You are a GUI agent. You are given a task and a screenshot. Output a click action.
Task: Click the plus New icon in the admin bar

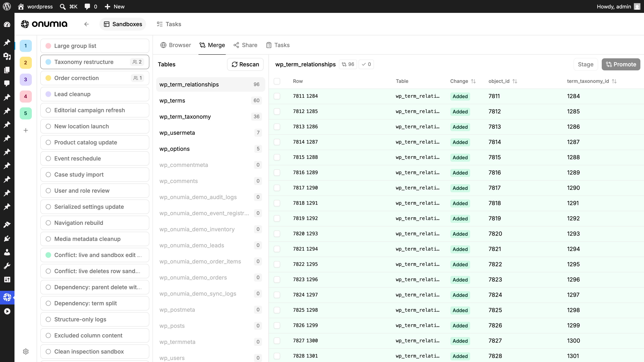tap(107, 6)
